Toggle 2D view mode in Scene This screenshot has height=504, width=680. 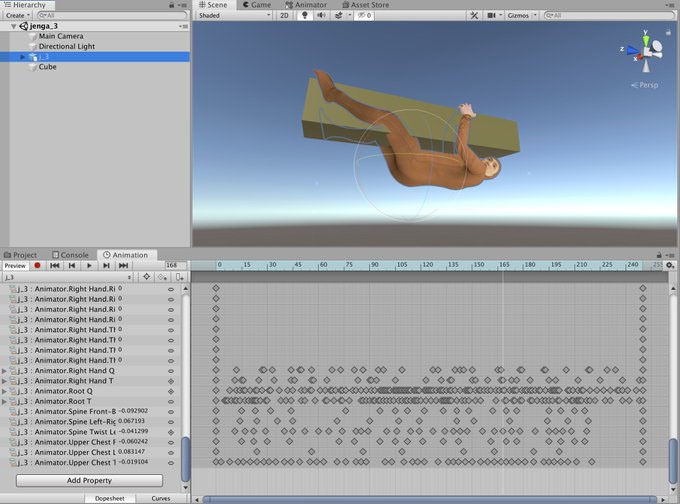(284, 16)
